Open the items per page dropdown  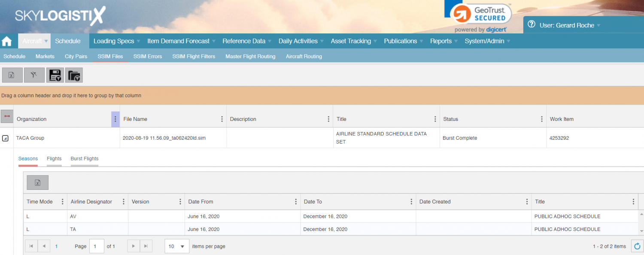[x=176, y=246]
